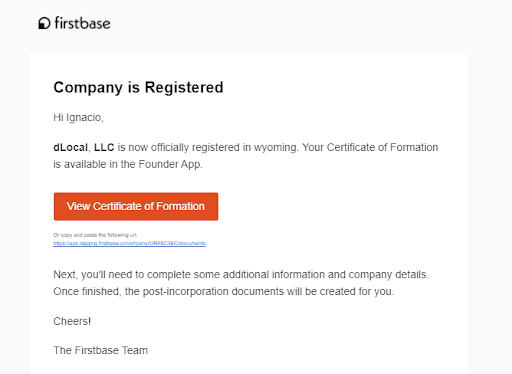Click "The Firstbase Team" signature
The width and height of the screenshot is (512, 374).
coord(100,350)
